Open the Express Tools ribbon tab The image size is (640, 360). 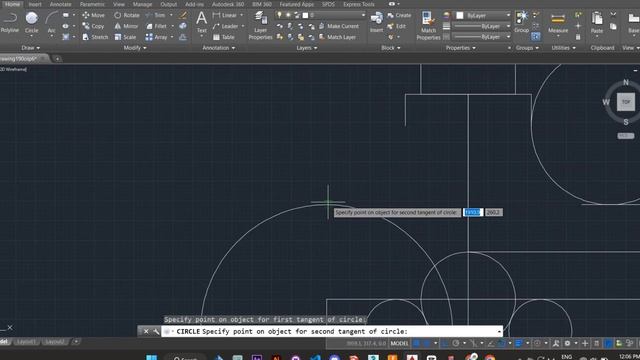pos(359,4)
